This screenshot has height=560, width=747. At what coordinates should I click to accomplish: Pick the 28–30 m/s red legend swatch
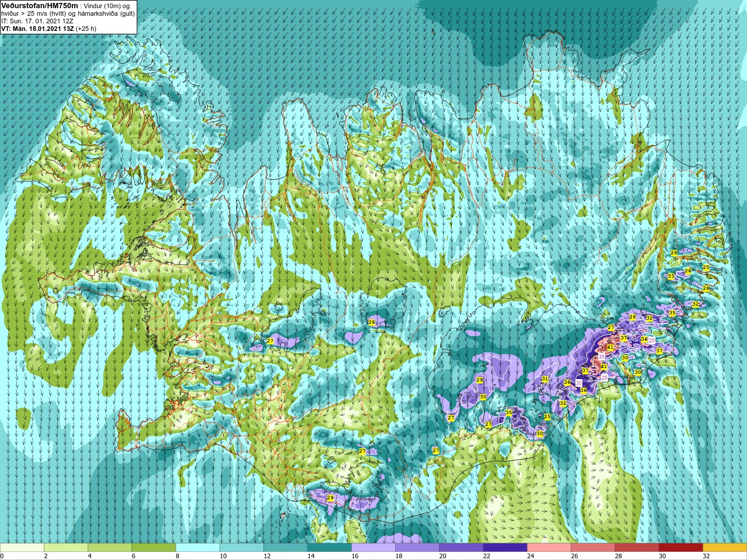637,548
